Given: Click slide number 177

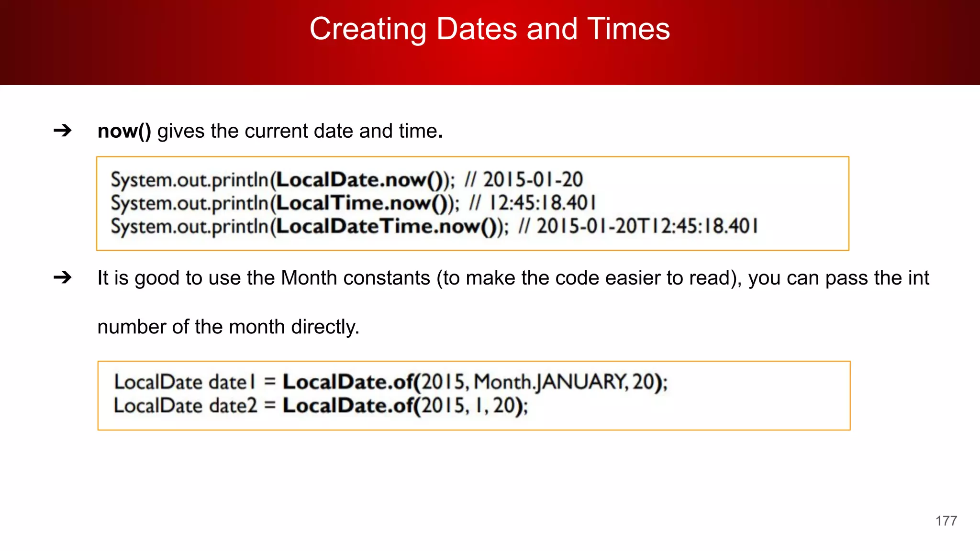Looking at the screenshot, I should [x=946, y=521].
